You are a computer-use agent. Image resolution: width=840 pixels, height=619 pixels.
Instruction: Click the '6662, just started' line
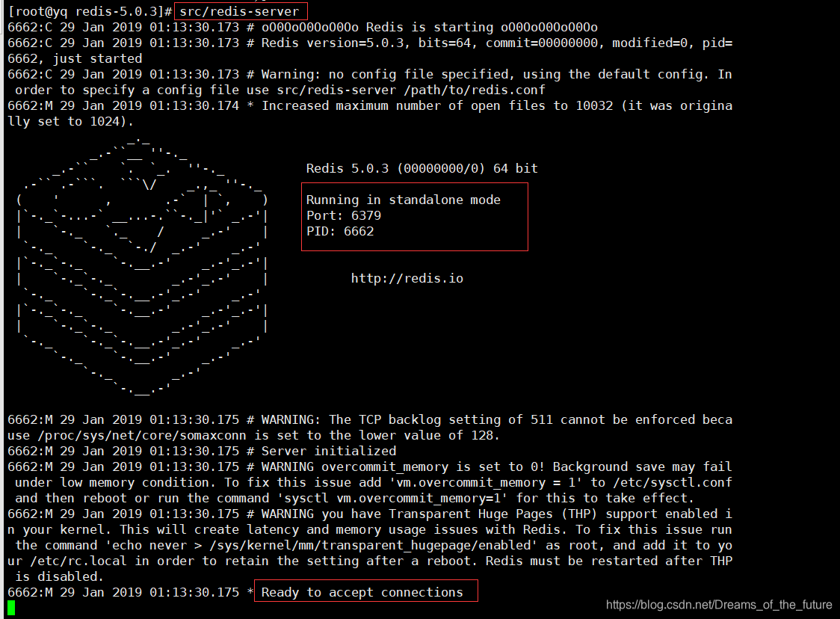click(x=75, y=58)
